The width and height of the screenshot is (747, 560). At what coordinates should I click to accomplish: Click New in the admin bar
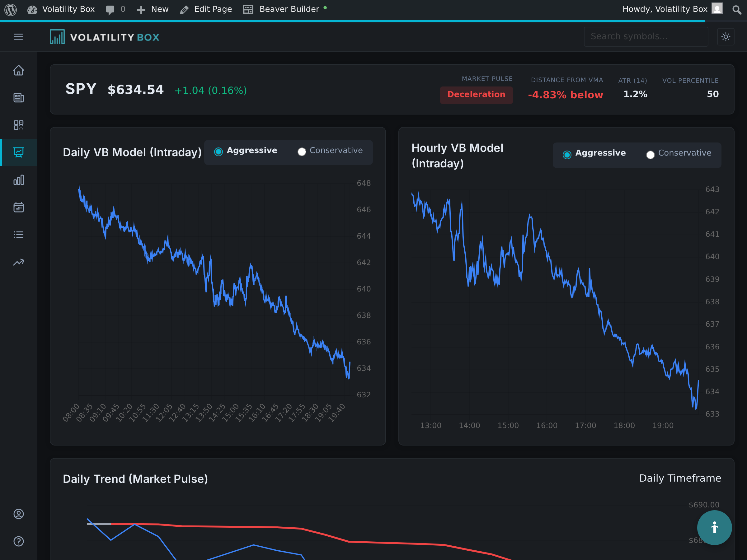pyautogui.click(x=153, y=9)
